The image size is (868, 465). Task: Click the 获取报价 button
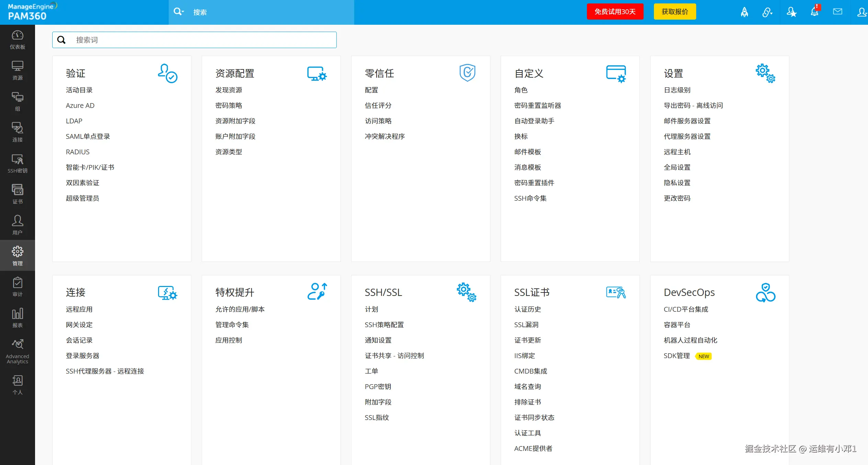pyautogui.click(x=675, y=12)
